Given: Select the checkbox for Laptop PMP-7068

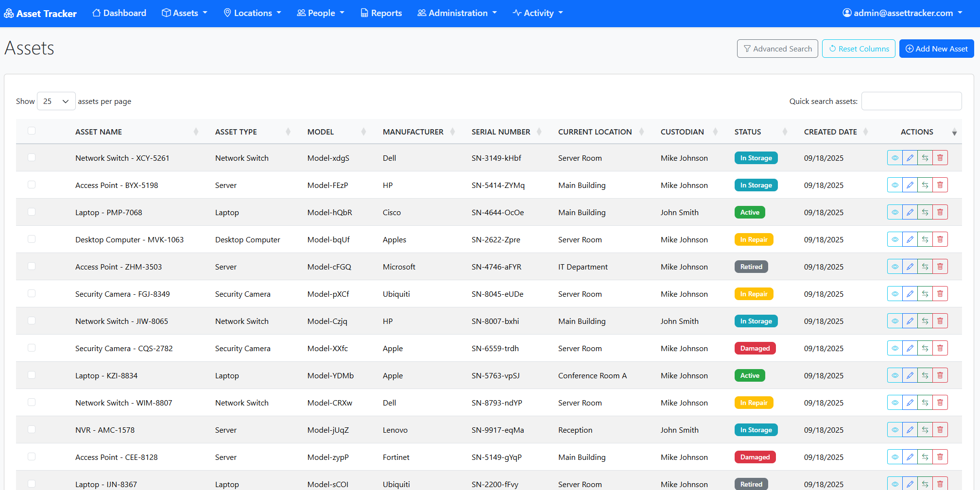Looking at the screenshot, I should click(32, 212).
